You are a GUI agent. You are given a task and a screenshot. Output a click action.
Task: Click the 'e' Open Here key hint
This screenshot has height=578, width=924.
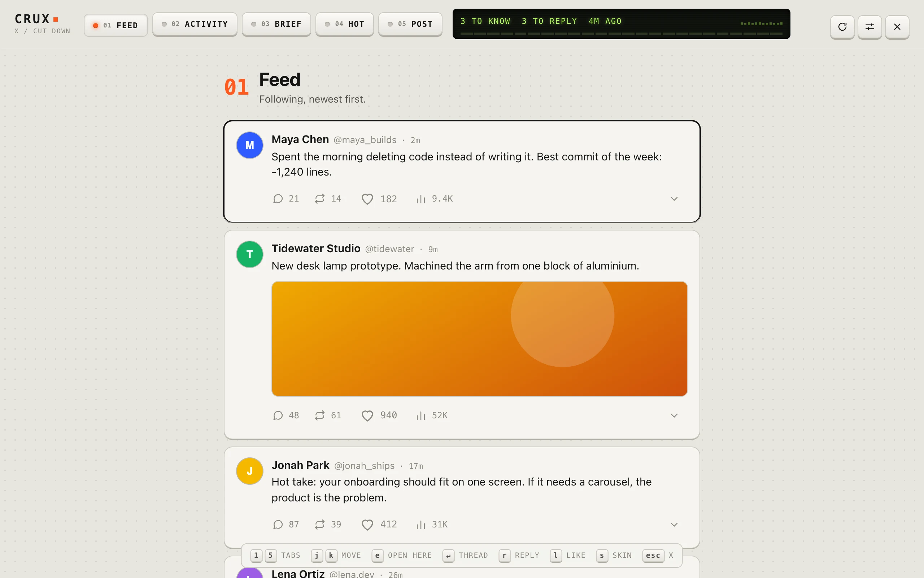coord(378,556)
